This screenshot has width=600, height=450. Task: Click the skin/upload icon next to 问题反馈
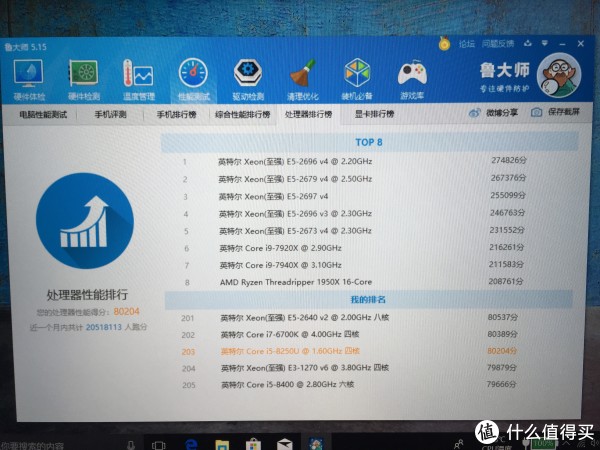pyautogui.click(x=528, y=44)
